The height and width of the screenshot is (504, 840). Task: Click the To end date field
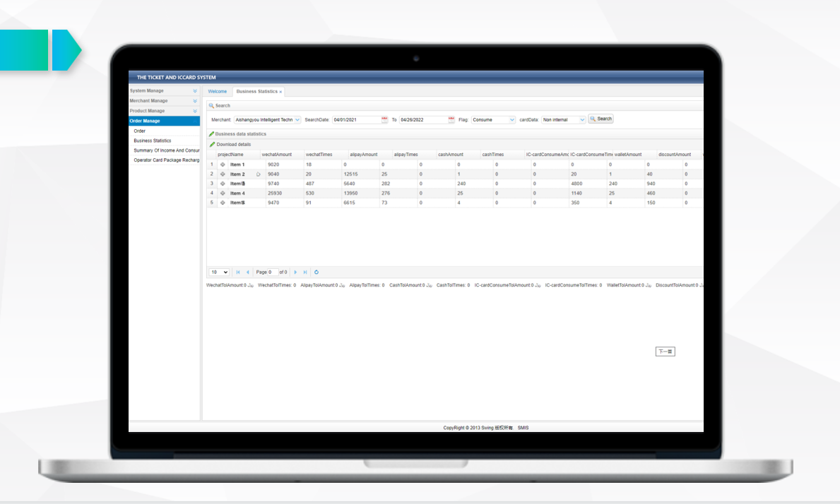(423, 120)
